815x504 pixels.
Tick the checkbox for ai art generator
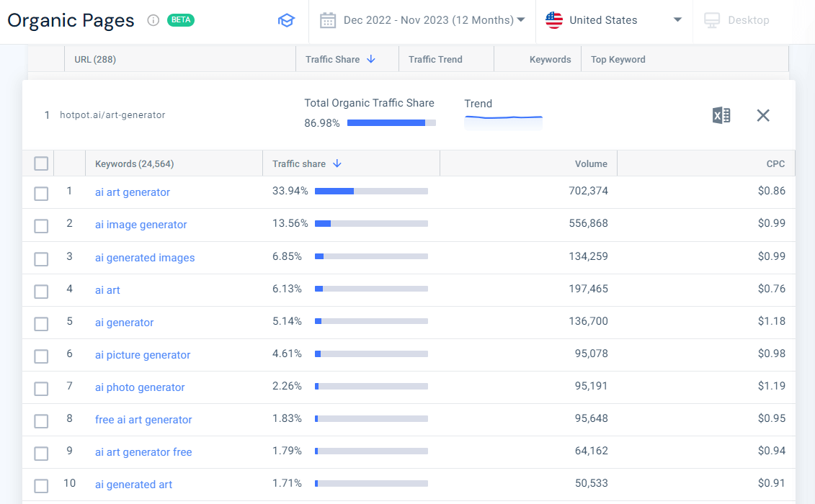pos(41,193)
